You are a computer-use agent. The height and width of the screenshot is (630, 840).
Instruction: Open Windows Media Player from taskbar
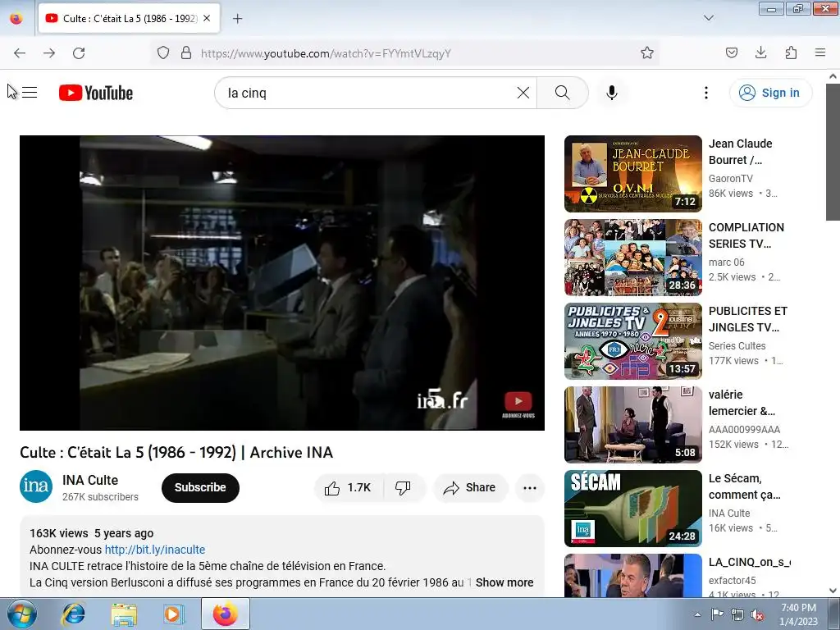[174, 614]
